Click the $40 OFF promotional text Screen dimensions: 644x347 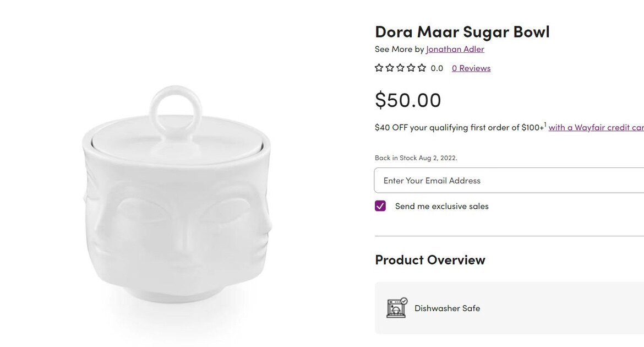(x=459, y=127)
